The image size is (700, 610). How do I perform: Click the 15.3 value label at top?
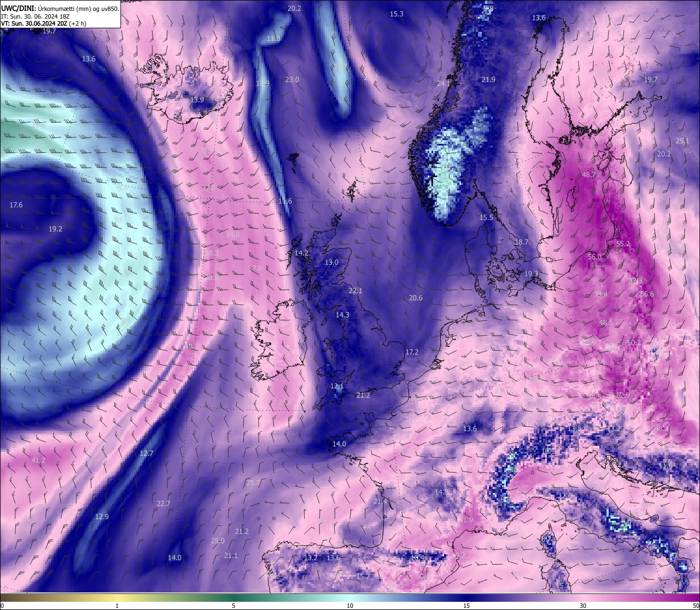(396, 14)
